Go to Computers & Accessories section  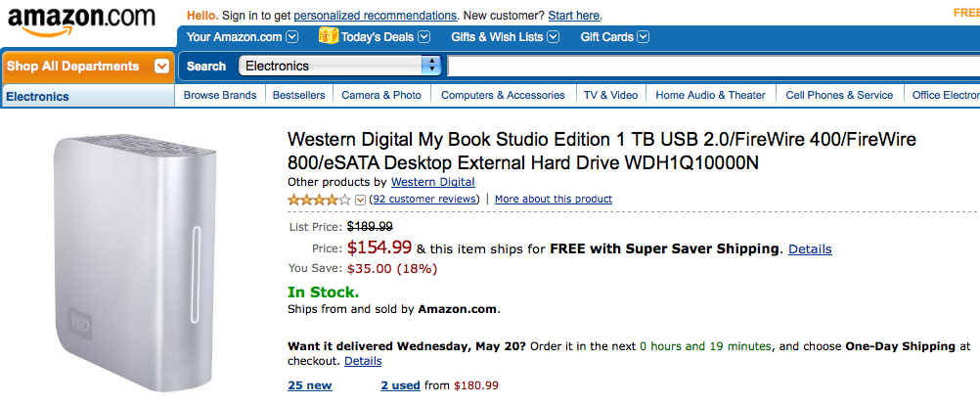coord(503,95)
